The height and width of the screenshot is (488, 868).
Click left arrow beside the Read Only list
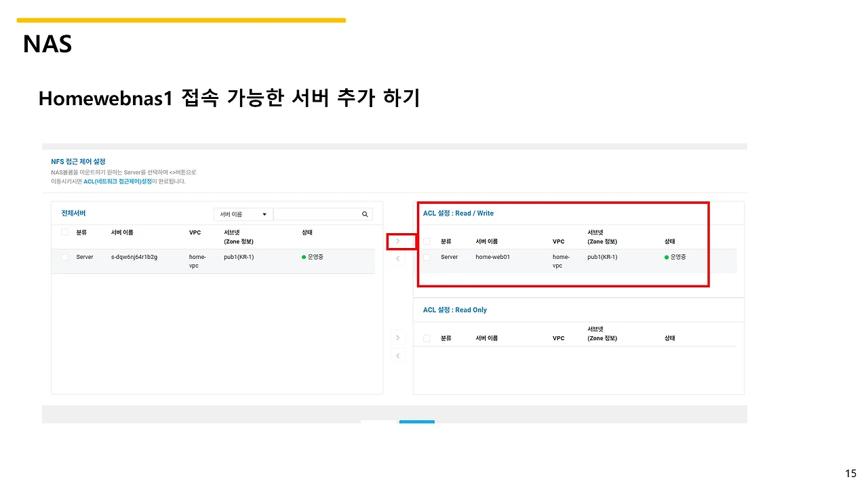point(397,355)
